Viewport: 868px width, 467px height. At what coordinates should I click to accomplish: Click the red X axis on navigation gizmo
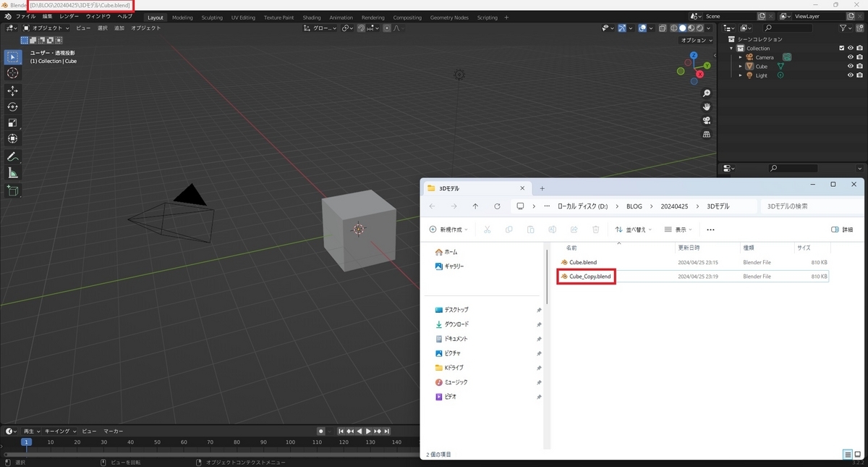tap(699, 74)
